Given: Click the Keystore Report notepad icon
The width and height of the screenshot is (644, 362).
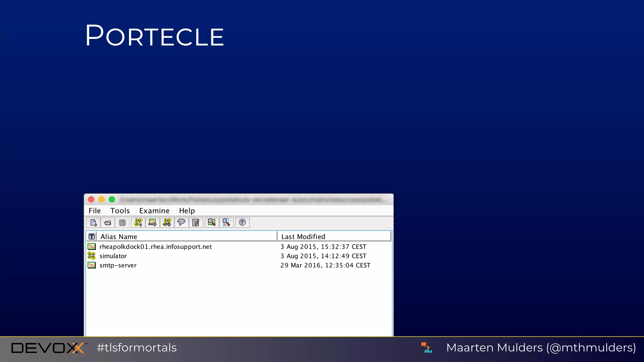Looking at the screenshot, I should pyautogui.click(x=196, y=223).
